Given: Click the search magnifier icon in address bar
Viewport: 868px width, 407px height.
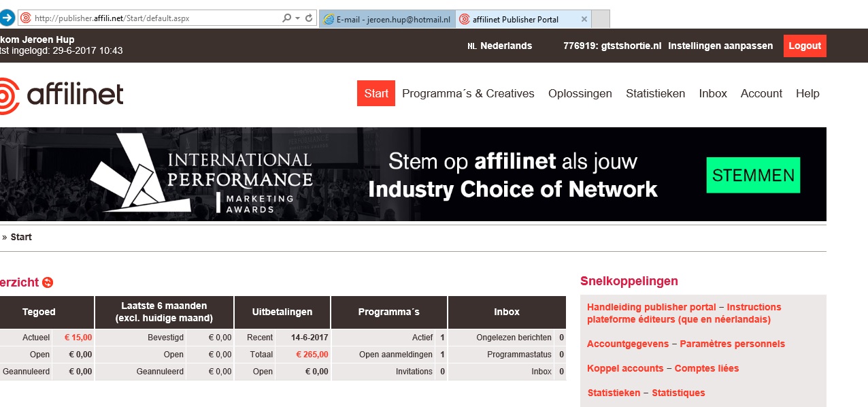Looking at the screenshot, I should pos(286,18).
